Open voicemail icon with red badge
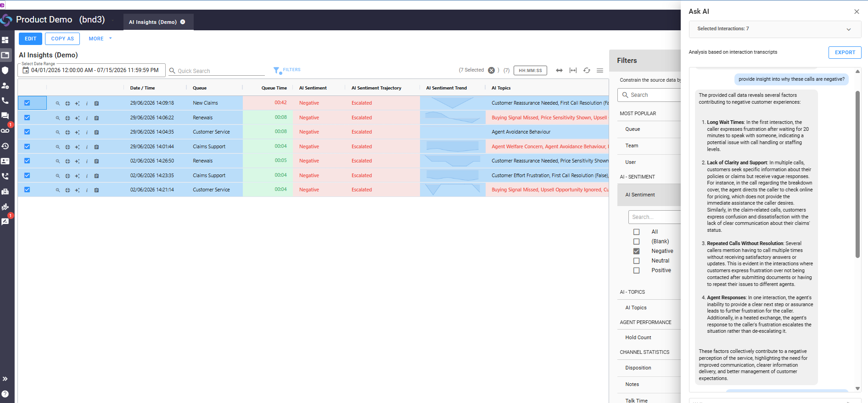Image resolution: width=868 pixels, height=403 pixels. pos(5,130)
